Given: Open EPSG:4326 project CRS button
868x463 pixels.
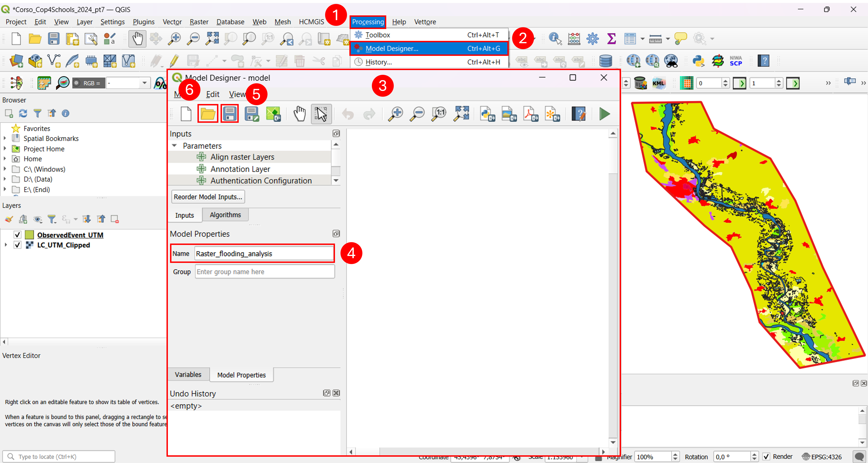Looking at the screenshot, I should (x=822, y=456).
